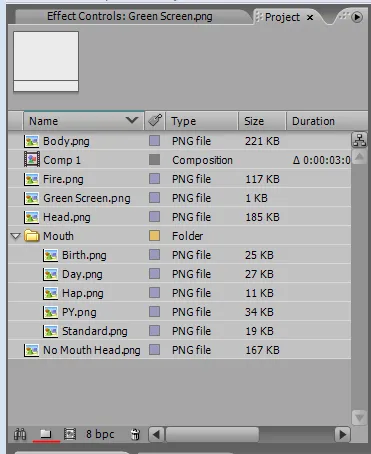Create a new composition with the bottom icon
371x454 pixels.
pos(70,434)
